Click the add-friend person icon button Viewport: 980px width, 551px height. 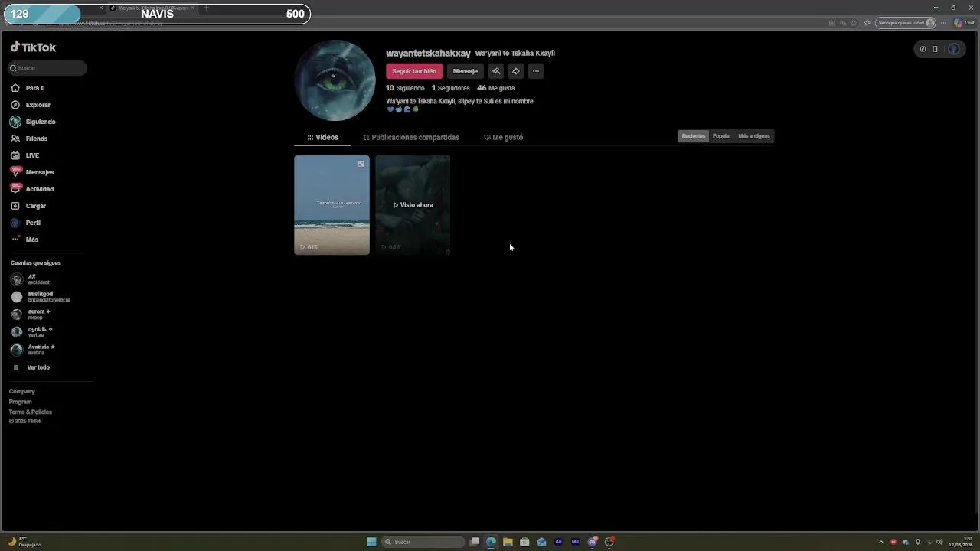496,71
